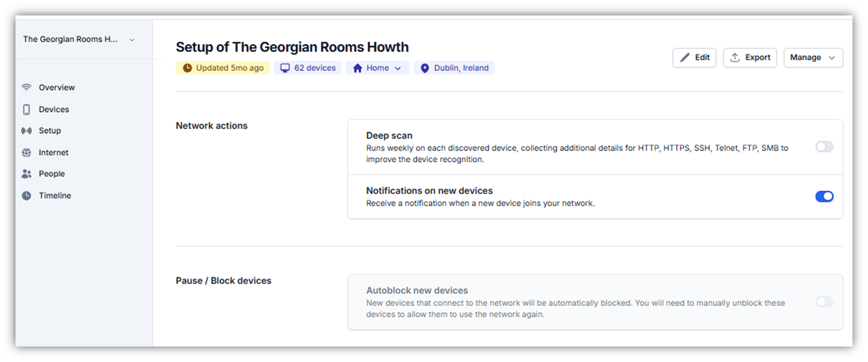Click Notifications on new devices title

[430, 190]
